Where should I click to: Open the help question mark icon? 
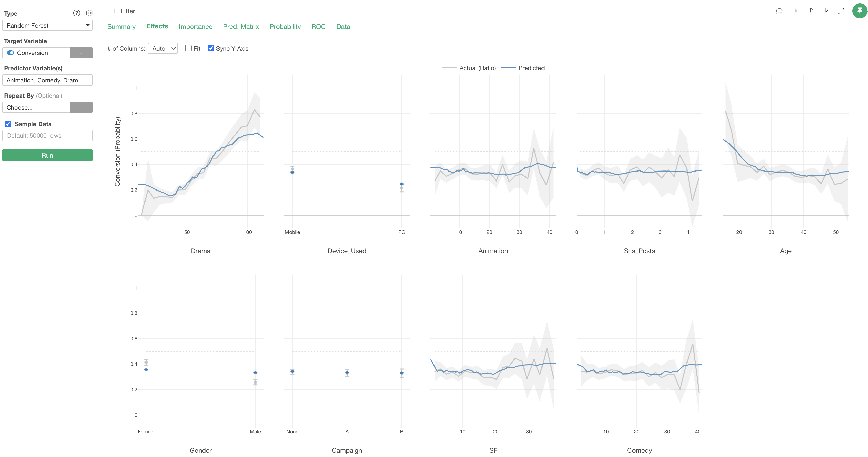coord(77,13)
